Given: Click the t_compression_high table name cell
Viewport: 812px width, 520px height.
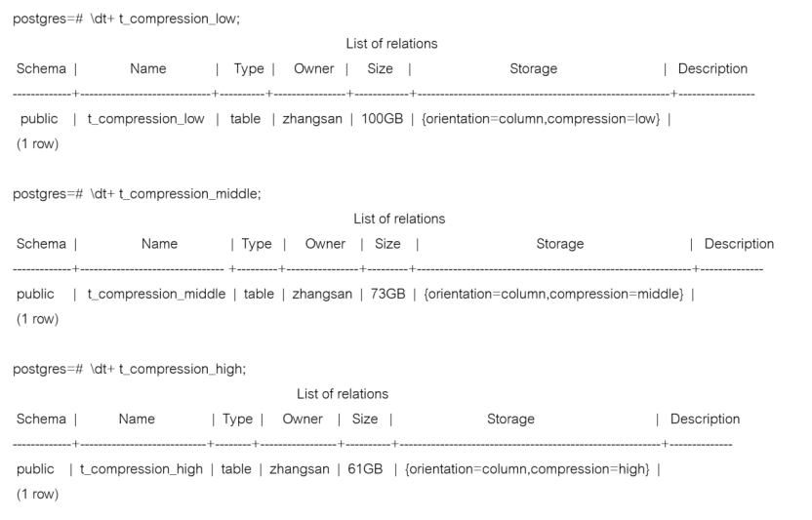Looking at the screenshot, I should point(142,469).
